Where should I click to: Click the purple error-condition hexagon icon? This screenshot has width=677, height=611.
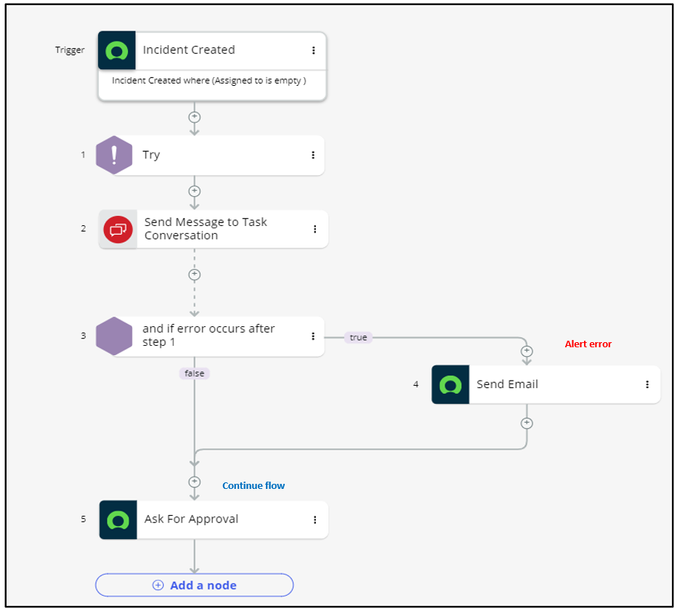(114, 336)
